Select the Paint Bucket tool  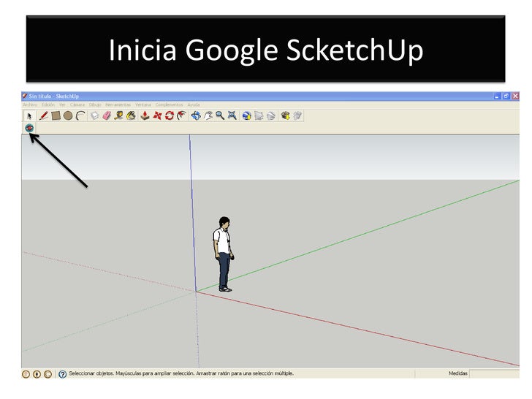(131, 116)
